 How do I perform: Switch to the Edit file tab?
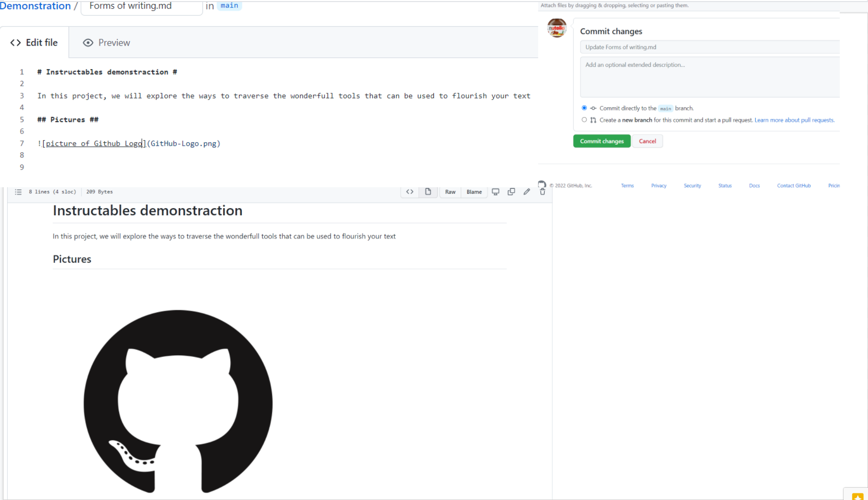[x=34, y=43]
